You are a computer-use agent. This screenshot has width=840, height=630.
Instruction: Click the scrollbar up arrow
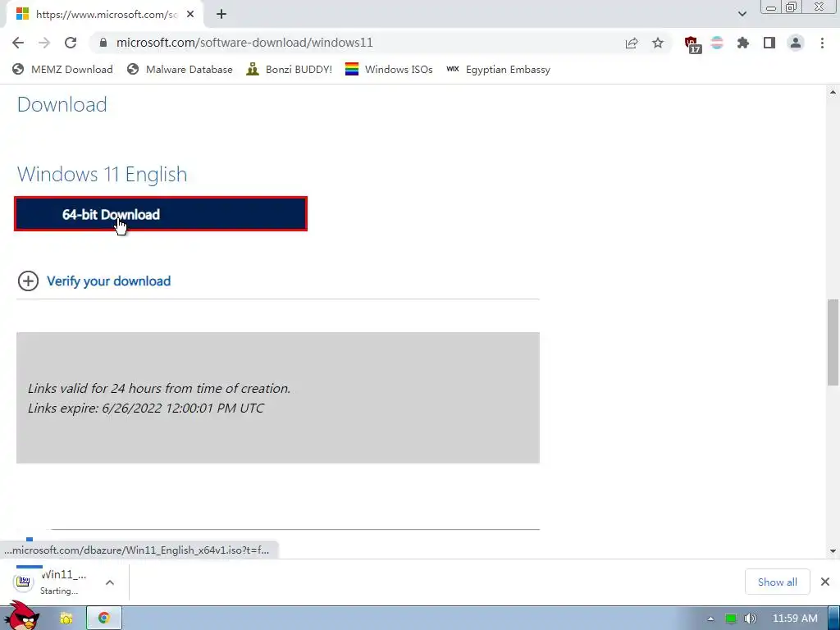point(833,92)
